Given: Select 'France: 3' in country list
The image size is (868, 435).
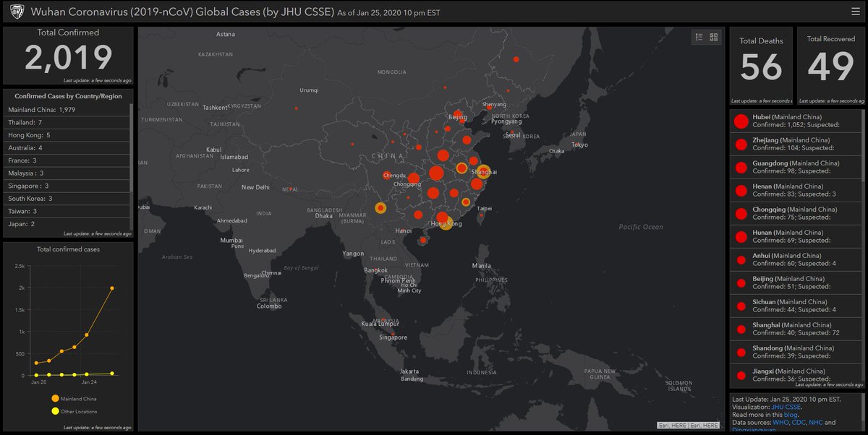Looking at the screenshot, I should pos(67,160).
